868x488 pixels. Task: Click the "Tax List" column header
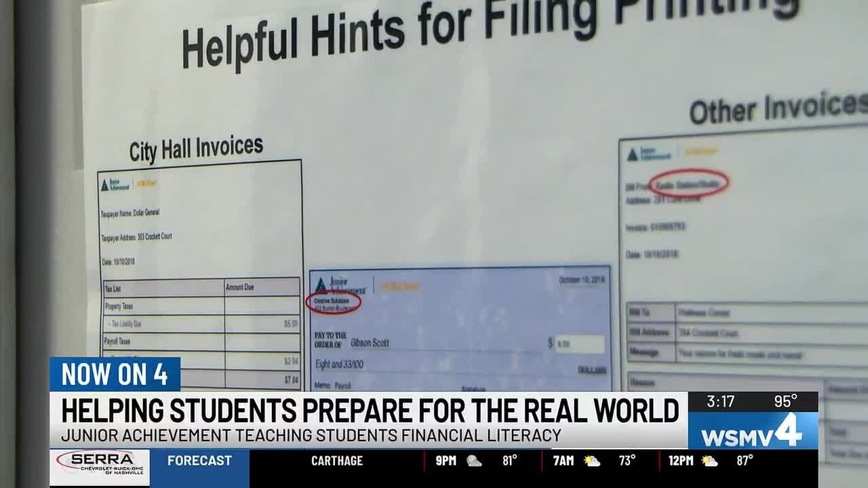point(113,289)
